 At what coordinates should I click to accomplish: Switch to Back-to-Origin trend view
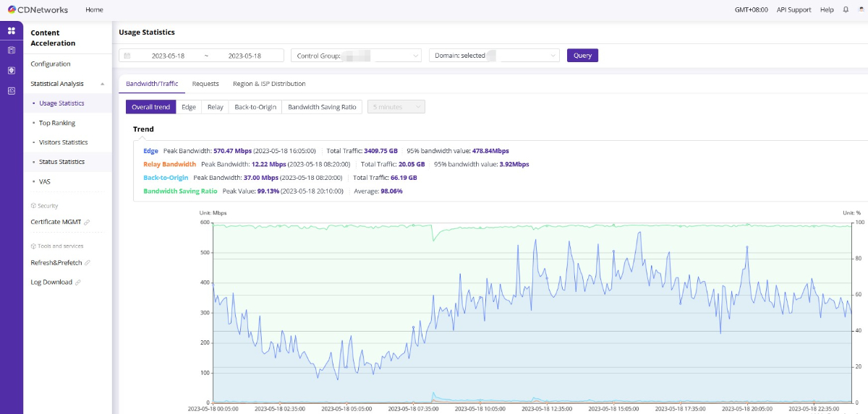click(x=255, y=107)
